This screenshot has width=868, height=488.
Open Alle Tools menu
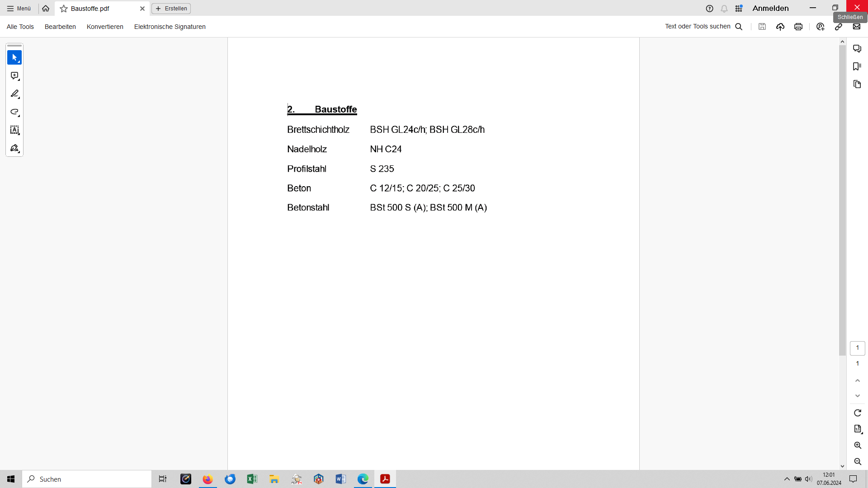20,27
